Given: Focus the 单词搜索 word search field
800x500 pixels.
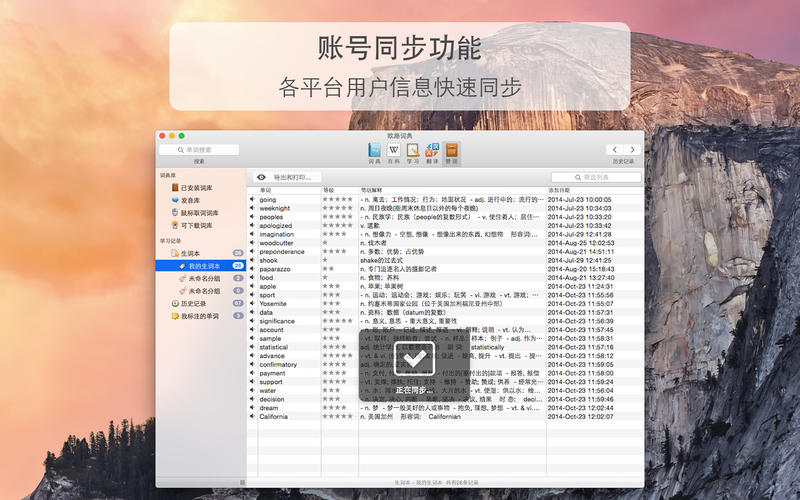Looking at the screenshot, I should pyautogui.click(x=199, y=149).
